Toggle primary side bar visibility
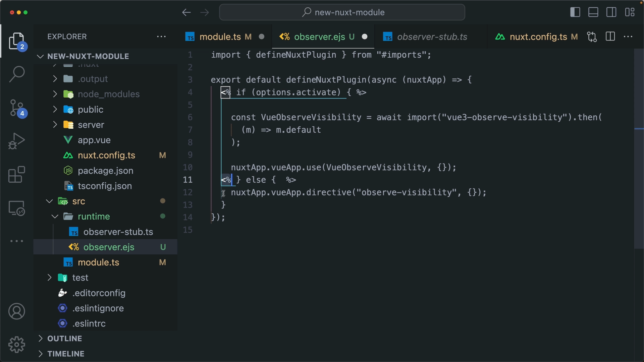 point(575,12)
